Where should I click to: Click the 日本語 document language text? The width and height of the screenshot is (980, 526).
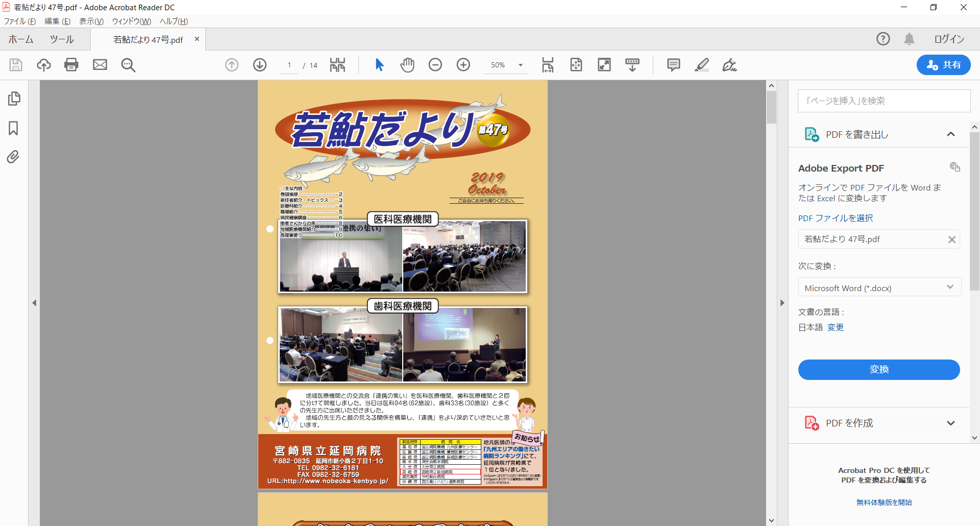click(x=811, y=327)
